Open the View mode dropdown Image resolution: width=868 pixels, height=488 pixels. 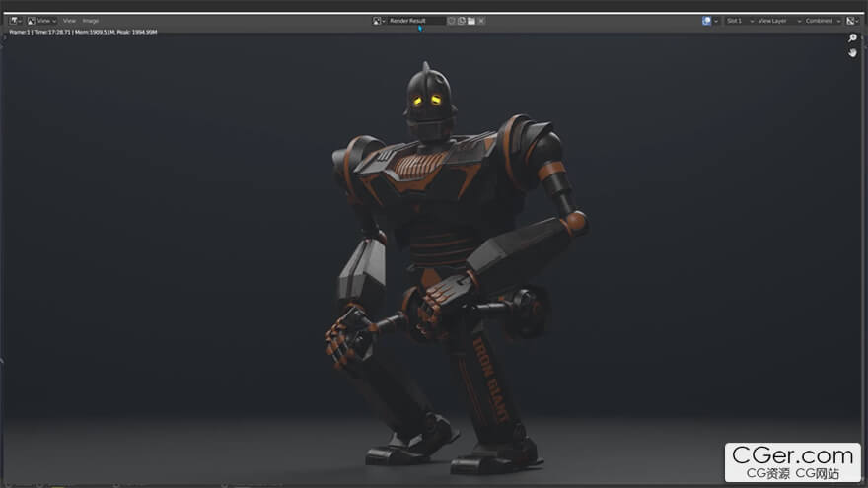pyautogui.click(x=41, y=21)
